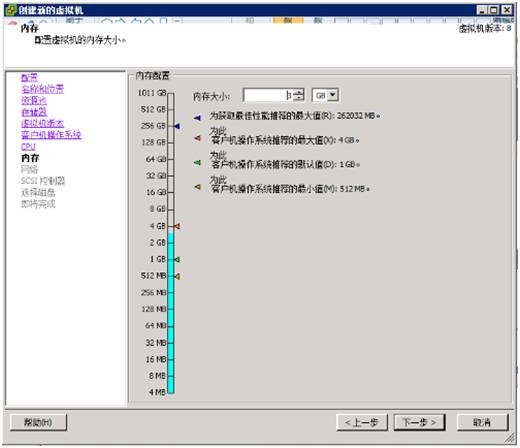Click the memory size input field
520x448 pixels.
coord(268,95)
